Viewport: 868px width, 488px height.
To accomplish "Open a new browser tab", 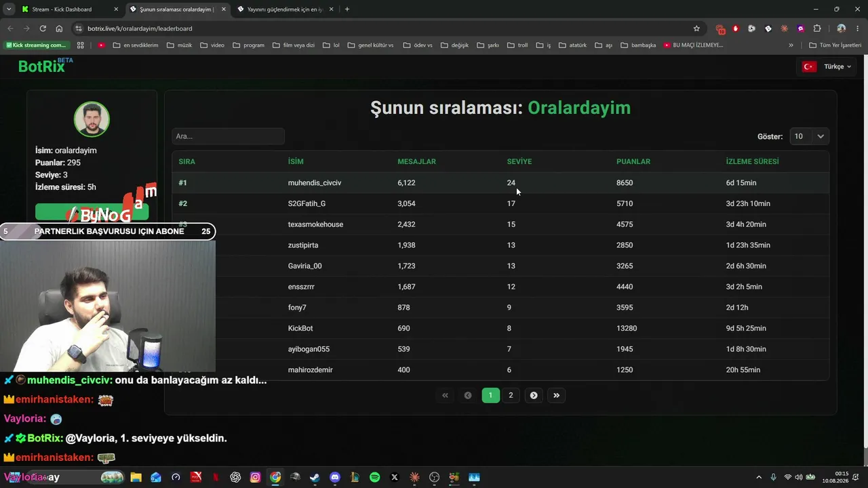I will pos(347,9).
